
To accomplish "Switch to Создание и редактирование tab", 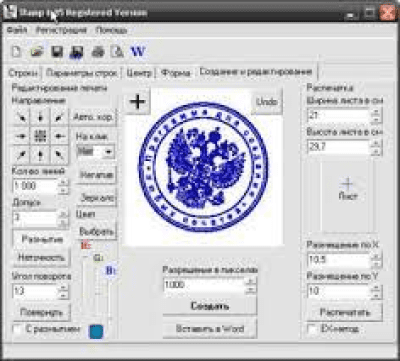I will coord(256,72).
